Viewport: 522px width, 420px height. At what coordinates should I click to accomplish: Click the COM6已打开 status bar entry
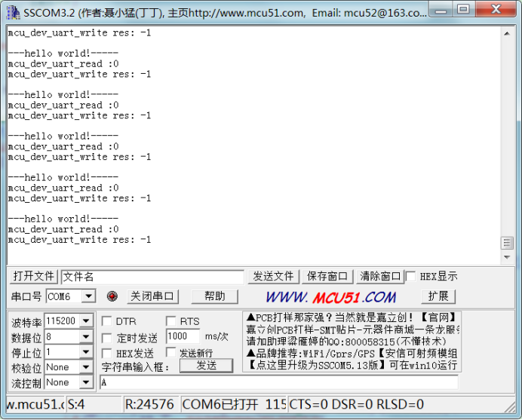coord(234,404)
